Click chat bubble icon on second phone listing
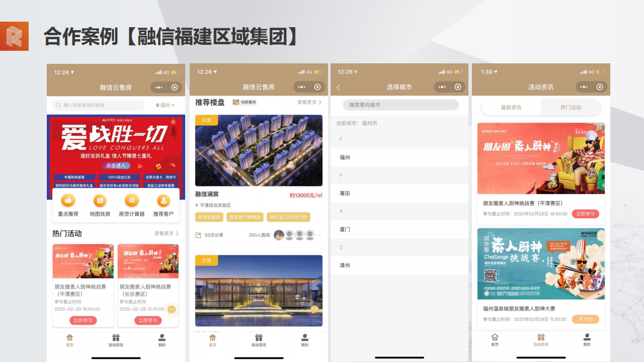The height and width of the screenshot is (362, 644). click(314, 310)
